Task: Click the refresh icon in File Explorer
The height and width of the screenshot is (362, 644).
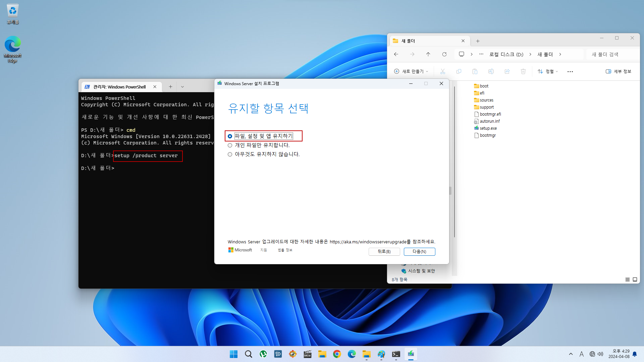Action: (x=444, y=54)
